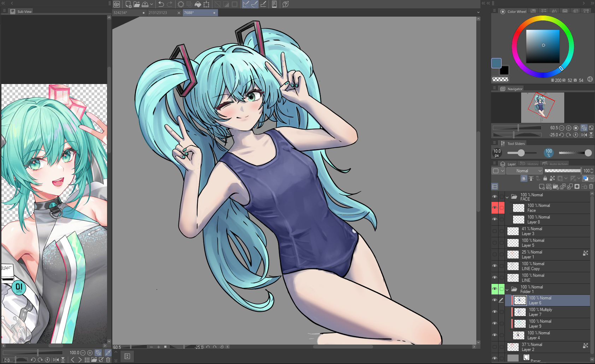This screenshot has width=595, height=364.
Task: Close the 213123123 canvas tab
Action: pos(179,13)
